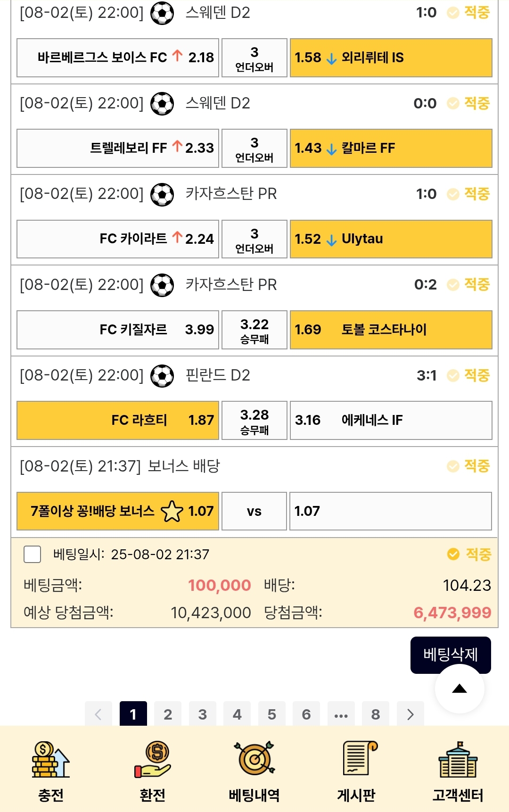This screenshot has width=509, height=812.
Task: Open 고객센터 building icon
Action: 458,760
